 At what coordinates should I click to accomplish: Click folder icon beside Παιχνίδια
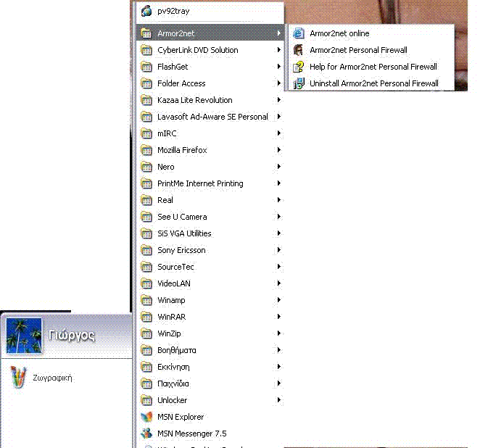point(146,384)
